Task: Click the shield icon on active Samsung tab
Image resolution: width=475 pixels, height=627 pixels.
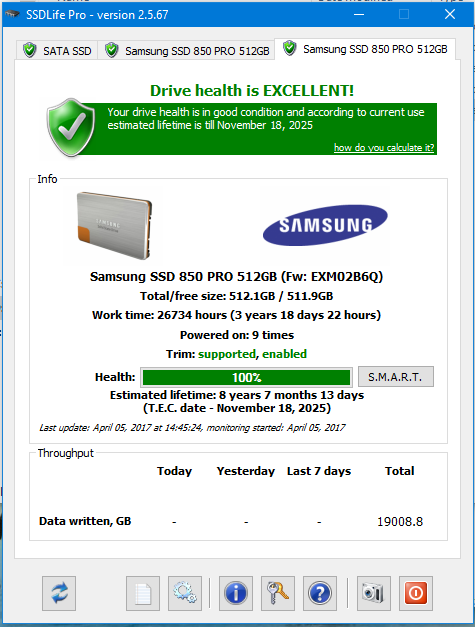Action: click(289, 48)
